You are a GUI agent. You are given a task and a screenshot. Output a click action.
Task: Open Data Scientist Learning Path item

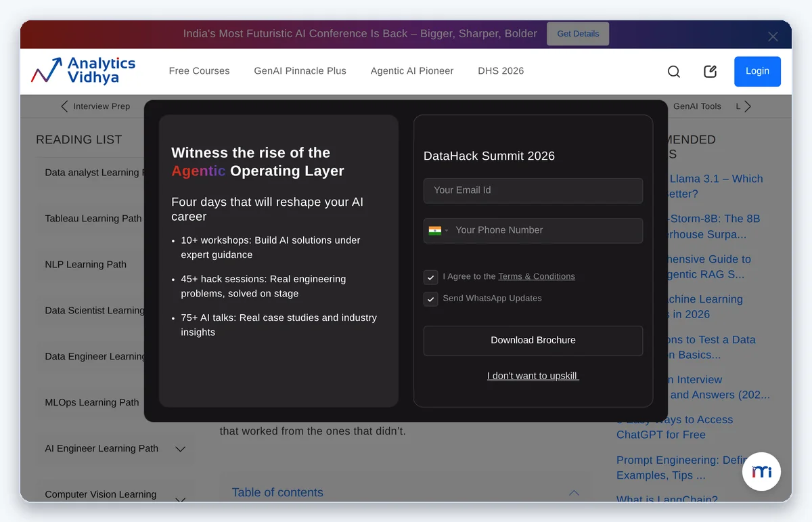pos(95,311)
